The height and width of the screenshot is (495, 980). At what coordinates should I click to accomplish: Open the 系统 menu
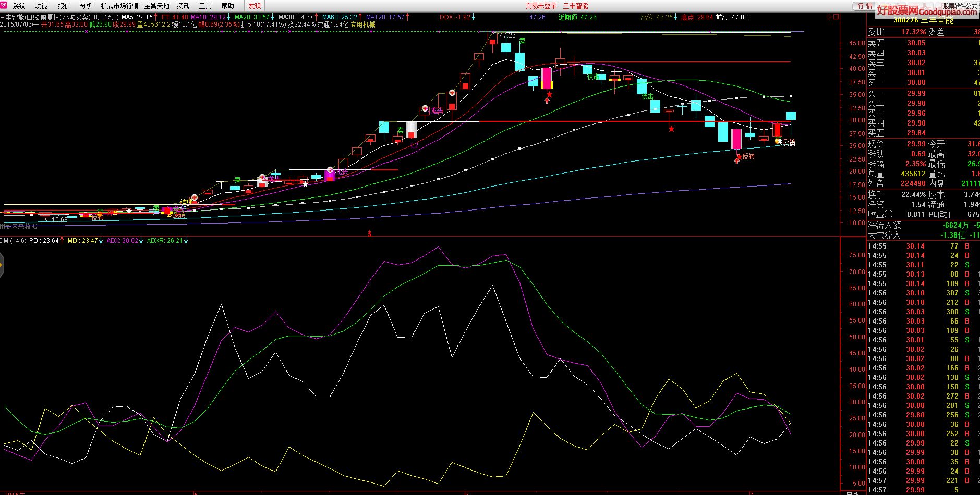coord(19,6)
